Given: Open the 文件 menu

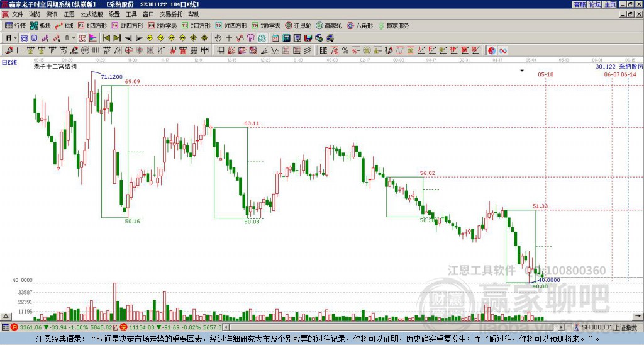Looking at the screenshot, I should click(x=18, y=14).
